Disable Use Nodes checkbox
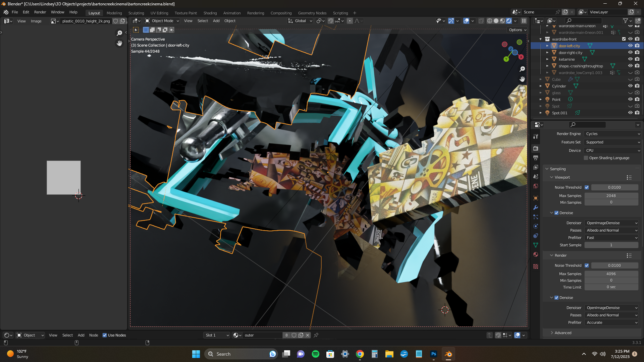This screenshot has height=362, width=644. (105, 335)
